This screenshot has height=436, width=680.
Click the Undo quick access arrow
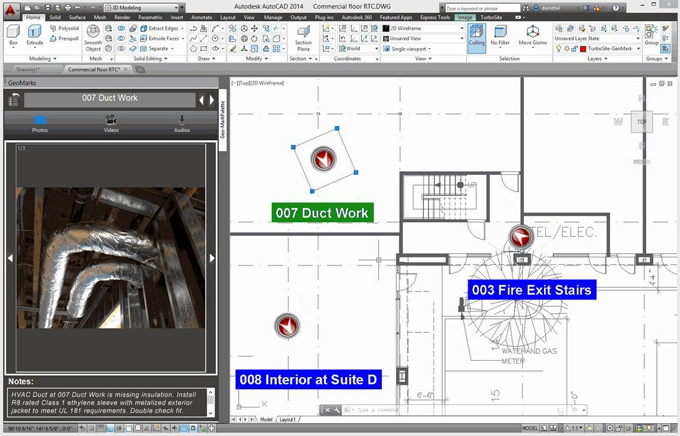(78, 7)
